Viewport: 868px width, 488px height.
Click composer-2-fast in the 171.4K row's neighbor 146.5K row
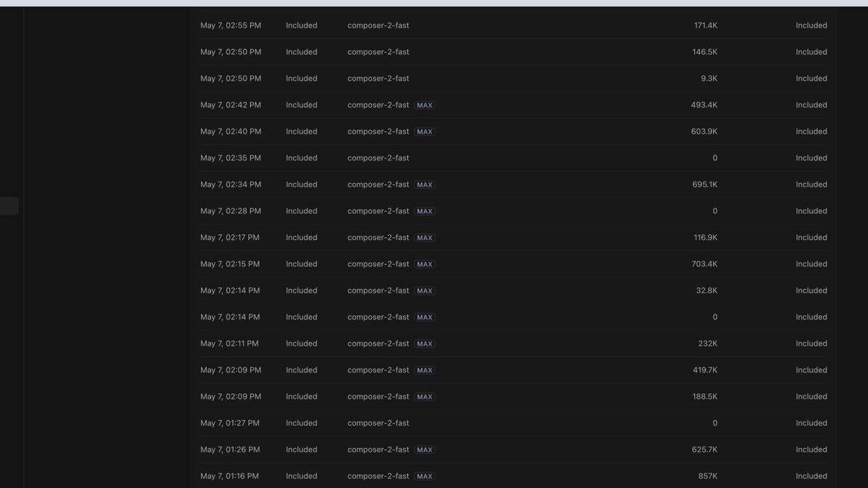point(378,52)
